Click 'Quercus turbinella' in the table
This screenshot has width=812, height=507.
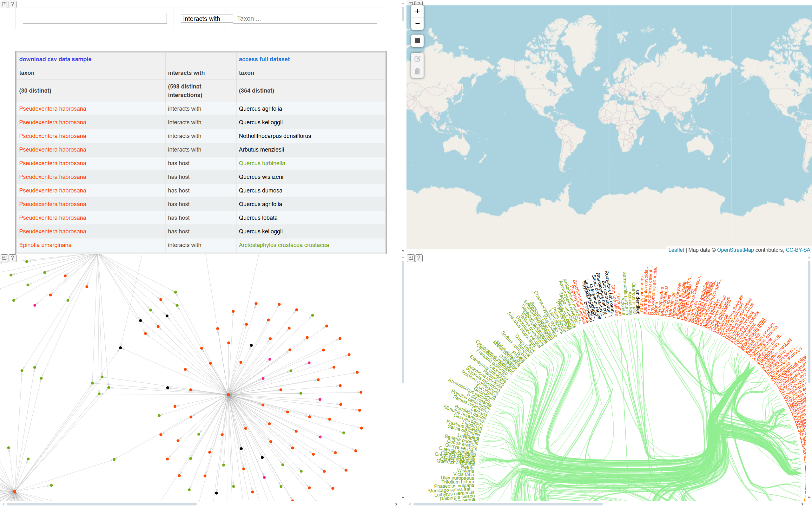pos(262,163)
